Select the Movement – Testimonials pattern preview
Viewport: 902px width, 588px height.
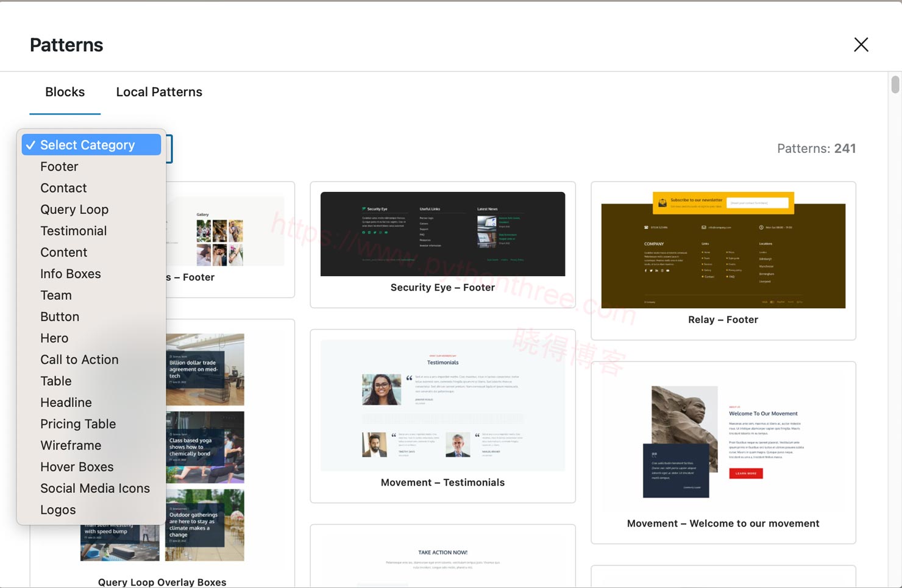pos(442,406)
